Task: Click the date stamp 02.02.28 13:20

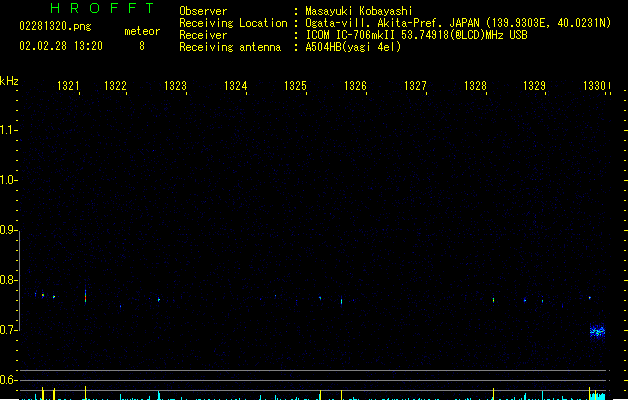Action: pos(61,46)
